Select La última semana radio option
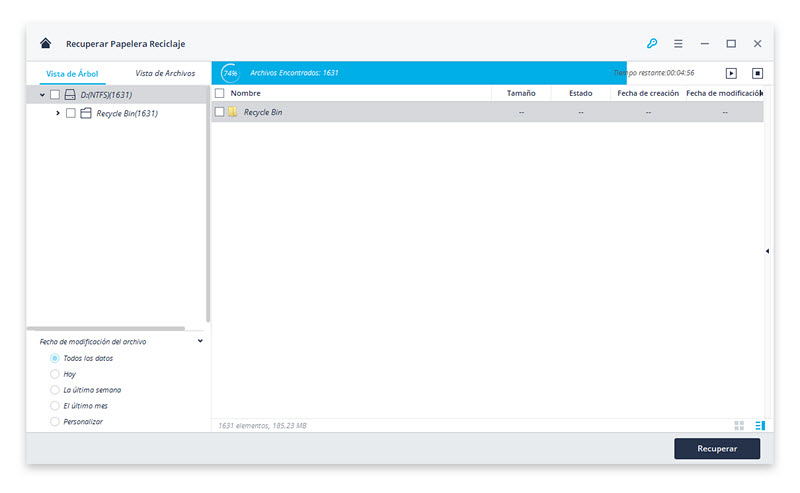 click(55, 390)
